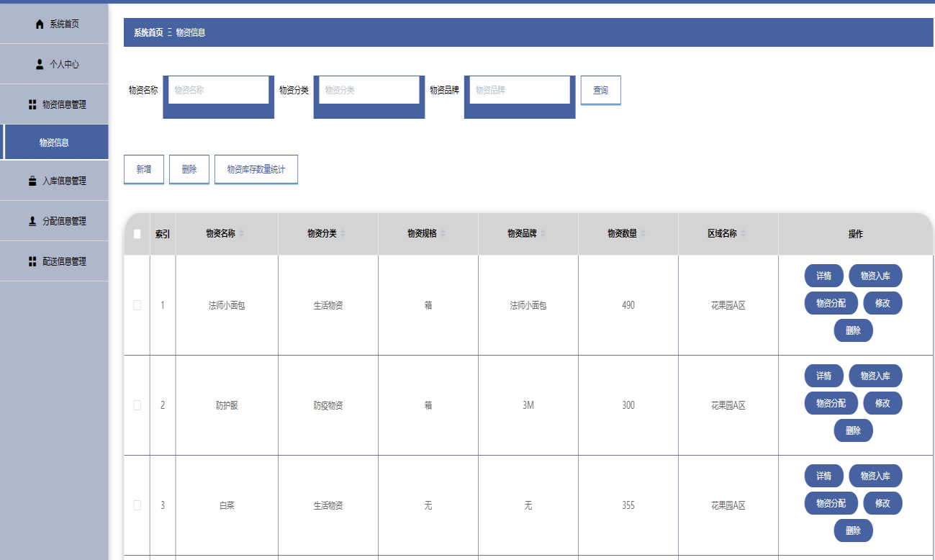Click the briefcase icon beside 入库信息管理
Viewport: 935px width, 560px height.
click(x=32, y=181)
